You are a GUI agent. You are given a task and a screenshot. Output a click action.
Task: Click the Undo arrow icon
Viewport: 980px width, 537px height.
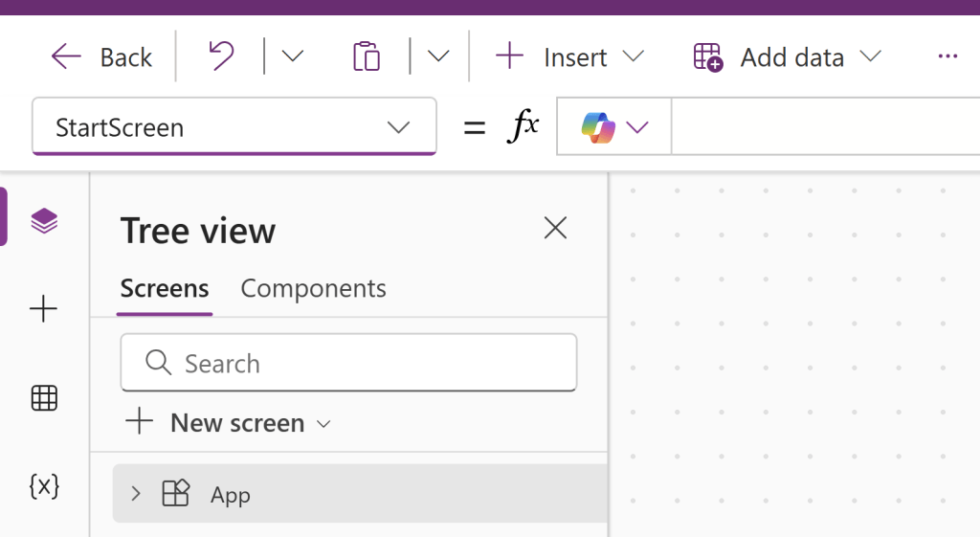pyautogui.click(x=221, y=56)
